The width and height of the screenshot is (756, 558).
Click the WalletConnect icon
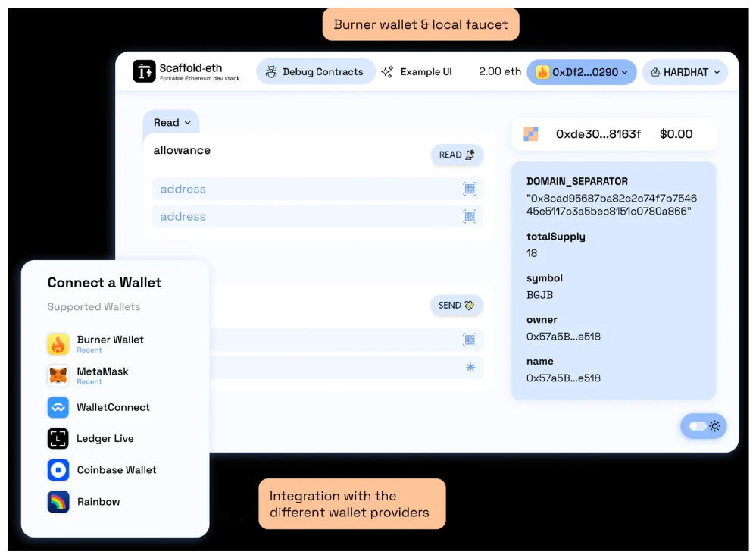tap(58, 407)
